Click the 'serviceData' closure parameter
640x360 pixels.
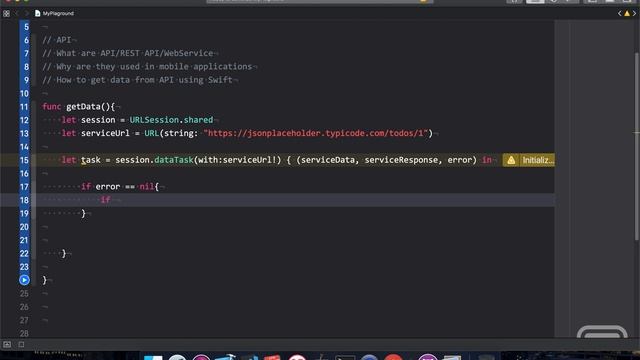tap(328, 160)
